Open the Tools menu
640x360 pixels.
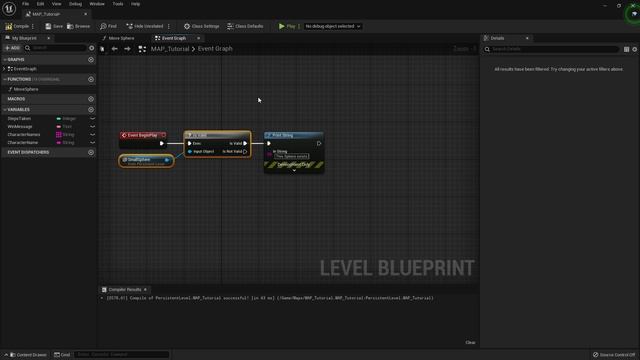(x=118, y=4)
